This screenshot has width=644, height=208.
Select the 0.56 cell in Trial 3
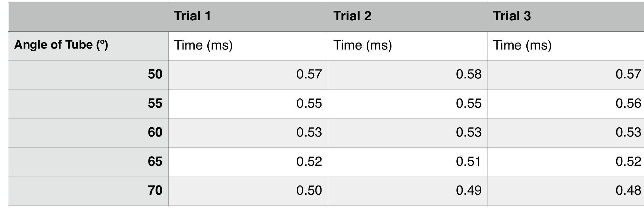click(565, 104)
